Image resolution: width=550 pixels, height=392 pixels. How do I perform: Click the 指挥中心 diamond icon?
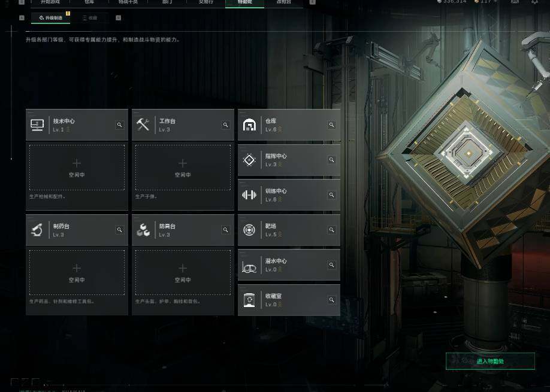(249, 160)
